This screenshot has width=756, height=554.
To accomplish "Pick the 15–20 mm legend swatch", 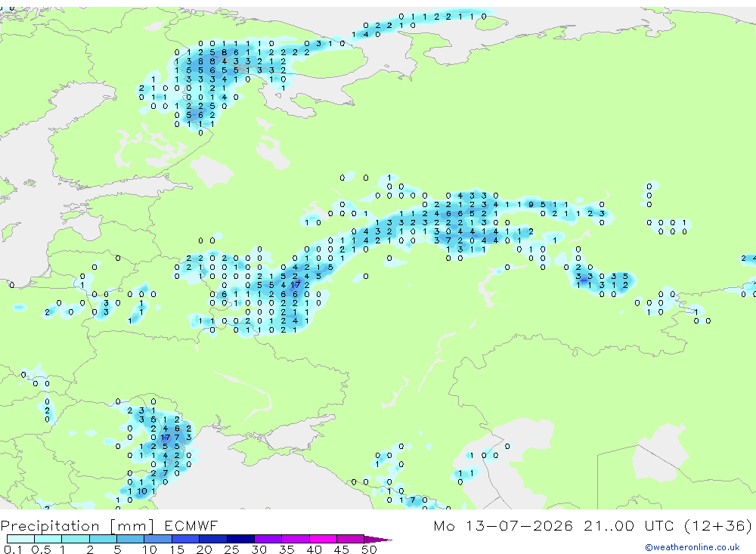I will coord(185,539).
